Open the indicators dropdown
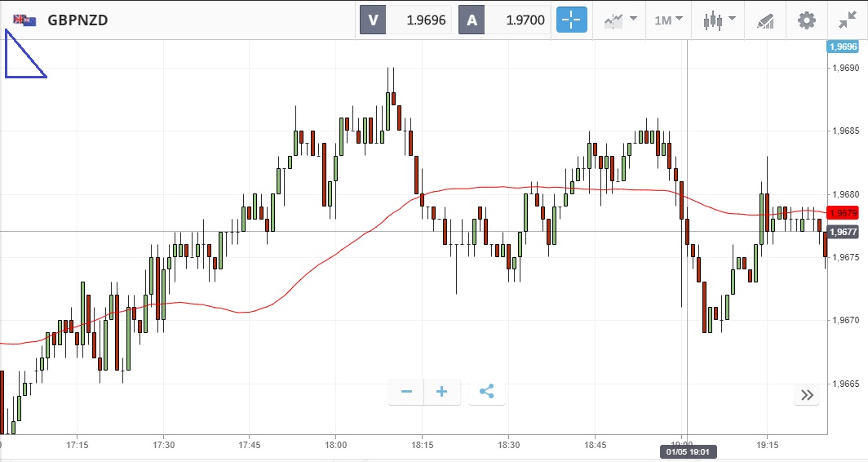Viewport: 868px width, 462px height. (620, 20)
